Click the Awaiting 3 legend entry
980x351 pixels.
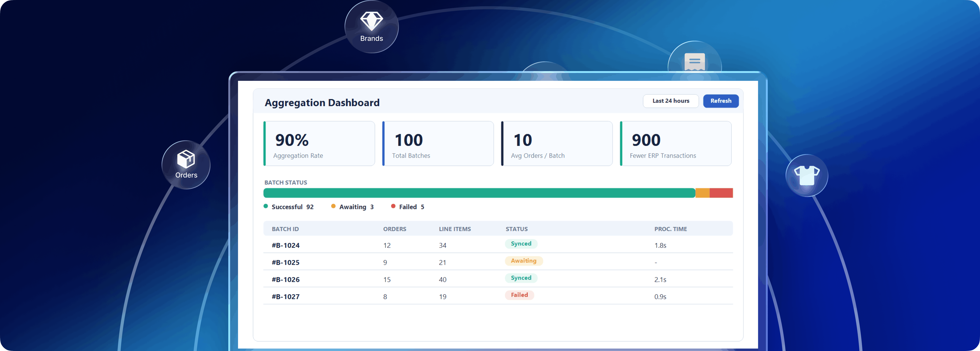pos(352,207)
